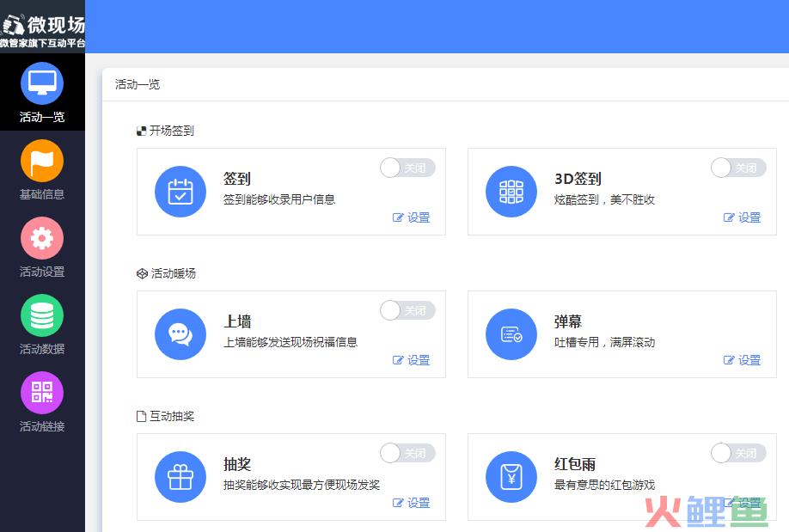Viewport: 789px width, 532px height.
Task: Click the 抽奖 gift box icon
Action: tap(180, 477)
